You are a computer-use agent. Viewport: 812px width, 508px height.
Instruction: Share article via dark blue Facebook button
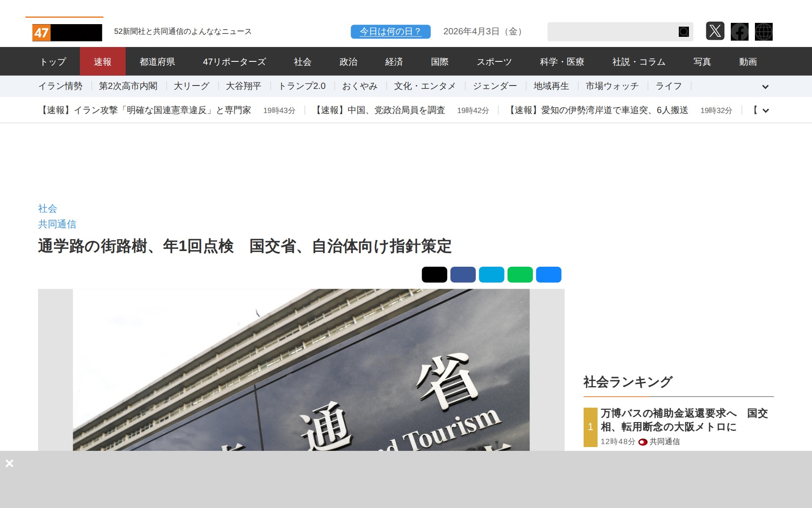(x=463, y=275)
